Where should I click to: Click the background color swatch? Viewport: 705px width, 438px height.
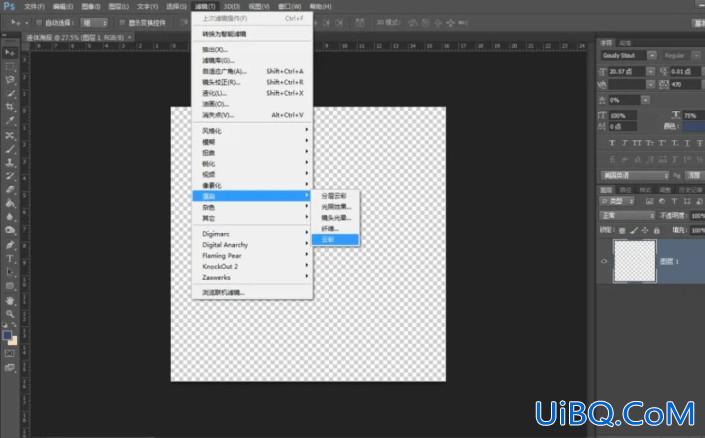[x=13, y=341]
